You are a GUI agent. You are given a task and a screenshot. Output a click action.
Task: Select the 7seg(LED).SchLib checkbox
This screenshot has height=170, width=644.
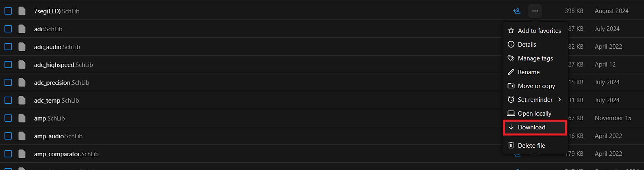click(x=8, y=11)
